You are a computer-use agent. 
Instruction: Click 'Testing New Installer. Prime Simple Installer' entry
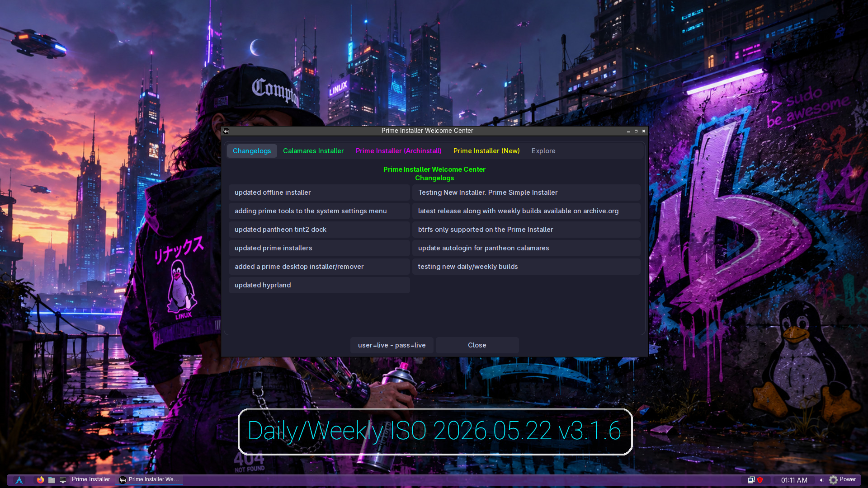point(526,192)
